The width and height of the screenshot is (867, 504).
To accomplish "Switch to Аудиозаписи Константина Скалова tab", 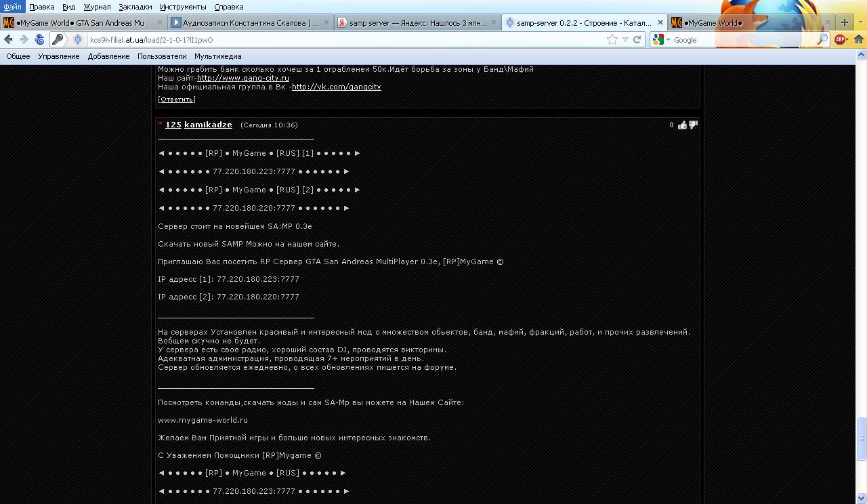I will [x=251, y=22].
